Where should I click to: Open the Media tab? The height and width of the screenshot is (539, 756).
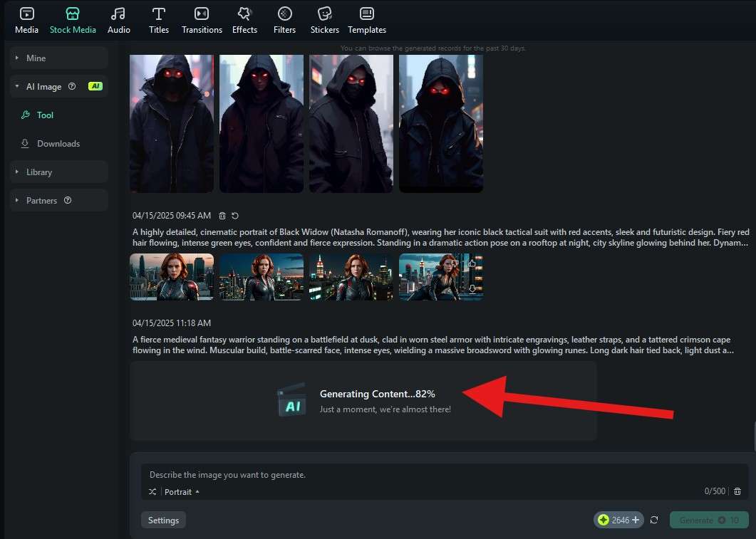tap(26, 21)
